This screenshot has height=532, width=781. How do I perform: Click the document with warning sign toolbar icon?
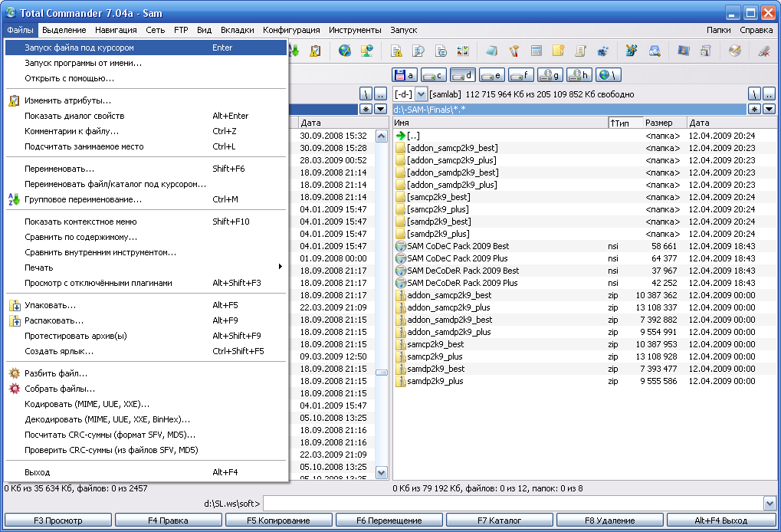click(396, 51)
